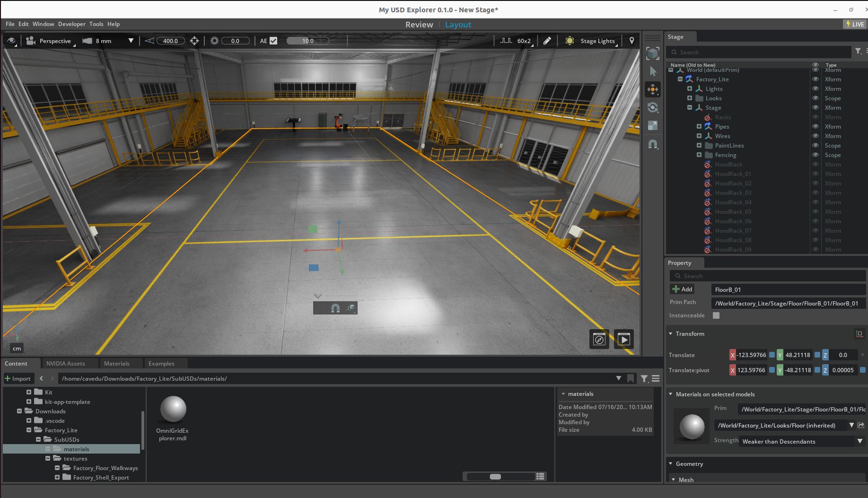Image resolution: width=868 pixels, height=498 pixels.
Task: Expand the Lights tree item
Action: coord(690,89)
